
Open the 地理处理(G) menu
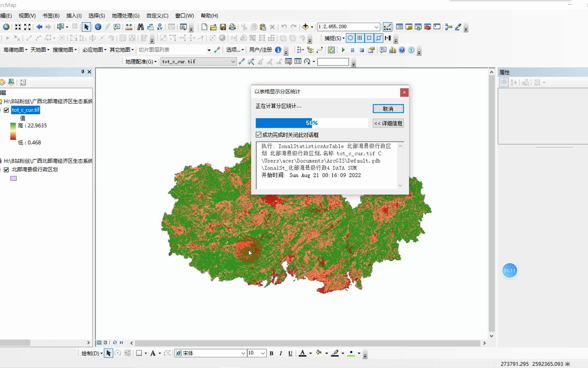click(x=126, y=16)
